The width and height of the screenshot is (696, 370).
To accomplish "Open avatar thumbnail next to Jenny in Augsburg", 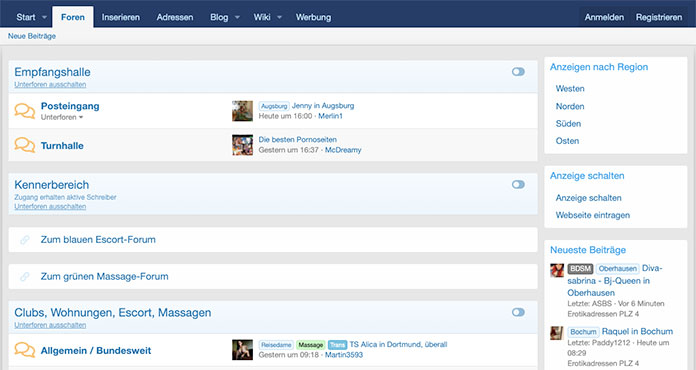I will point(242,111).
